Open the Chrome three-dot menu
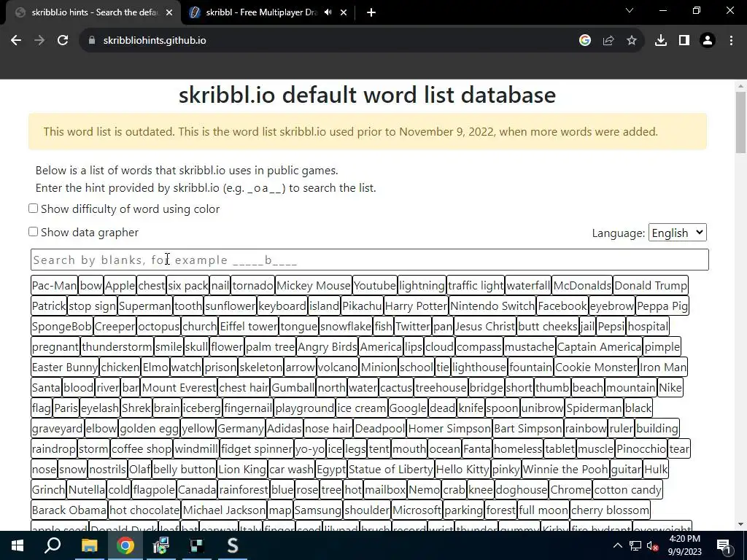Image resolution: width=747 pixels, height=560 pixels. tap(731, 41)
